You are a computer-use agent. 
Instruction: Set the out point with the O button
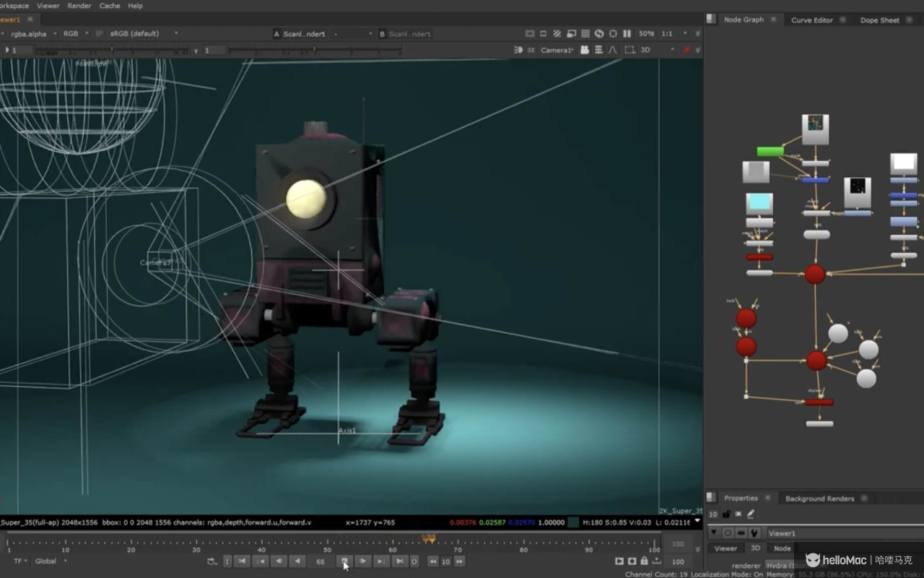tap(414, 561)
